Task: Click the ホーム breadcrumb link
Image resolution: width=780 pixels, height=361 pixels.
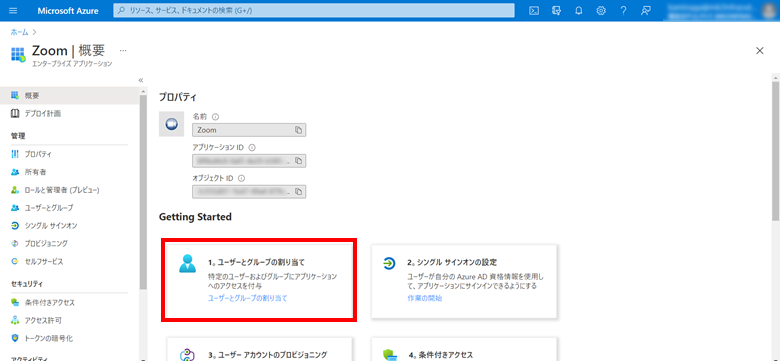Action: coord(19,32)
